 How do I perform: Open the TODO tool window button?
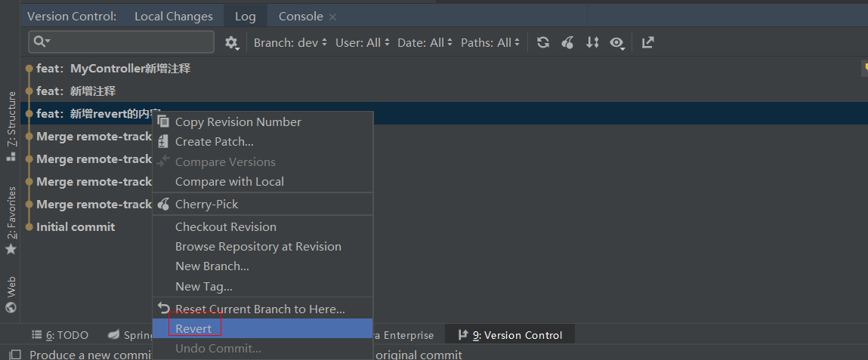(60, 335)
